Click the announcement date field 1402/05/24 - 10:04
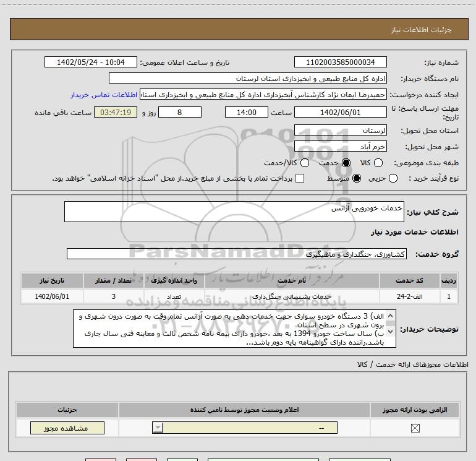This screenshot has height=461, width=476. click(x=91, y=62)
